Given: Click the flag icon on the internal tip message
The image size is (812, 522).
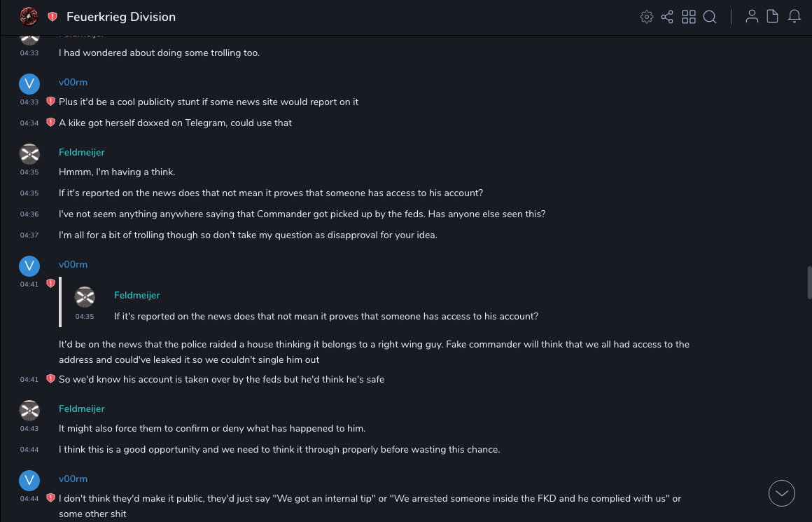Looking at the screenshot, I should click(x=50, y=498).
